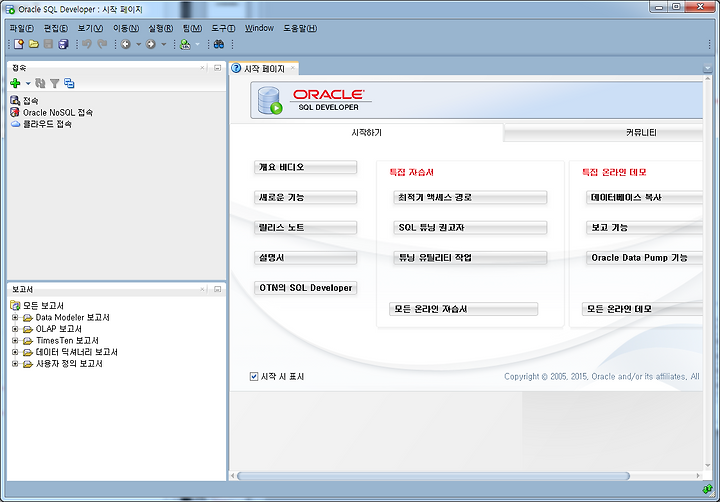Expand the TimesTen 보고서 node
Image resolution: width=720 pixels, height=502 pixels.
(15, 340)
